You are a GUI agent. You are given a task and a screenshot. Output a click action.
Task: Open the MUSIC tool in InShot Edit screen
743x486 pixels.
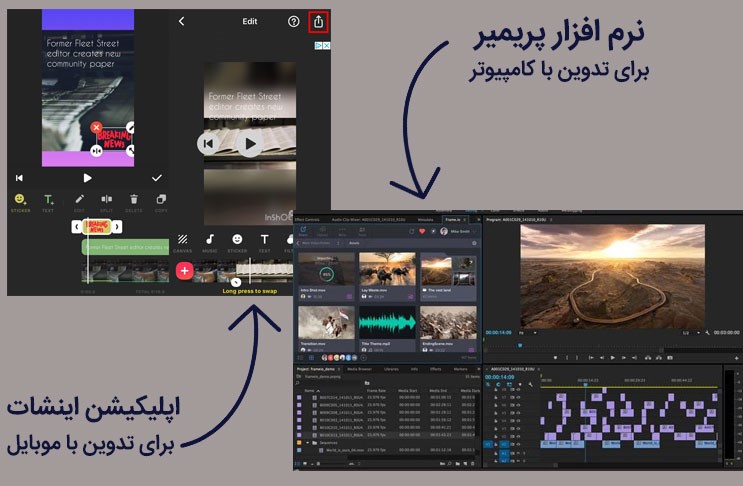[210, 243]
